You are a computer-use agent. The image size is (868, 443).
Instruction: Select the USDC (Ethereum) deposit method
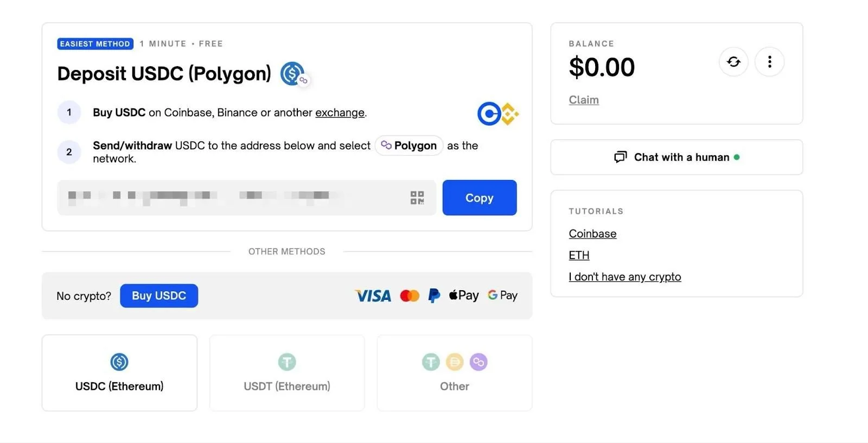[119, 373]
